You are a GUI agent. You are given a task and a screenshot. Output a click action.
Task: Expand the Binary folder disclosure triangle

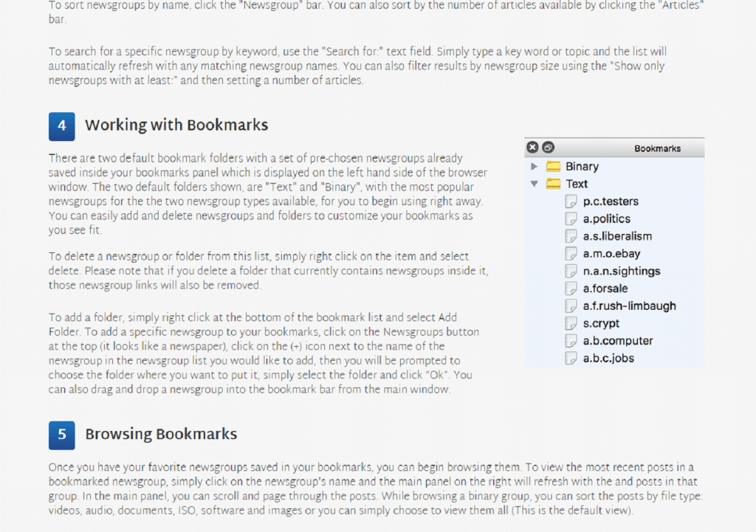point(535,167)
